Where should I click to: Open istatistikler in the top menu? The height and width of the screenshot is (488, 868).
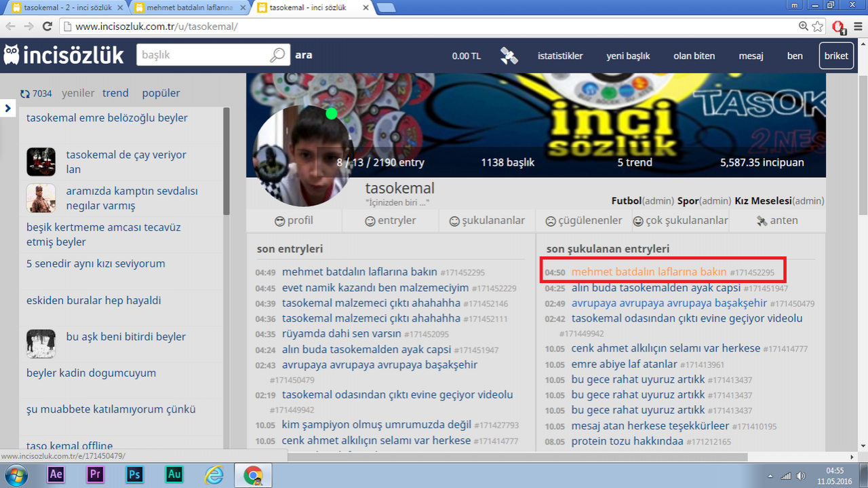click(x=560, y=56)
